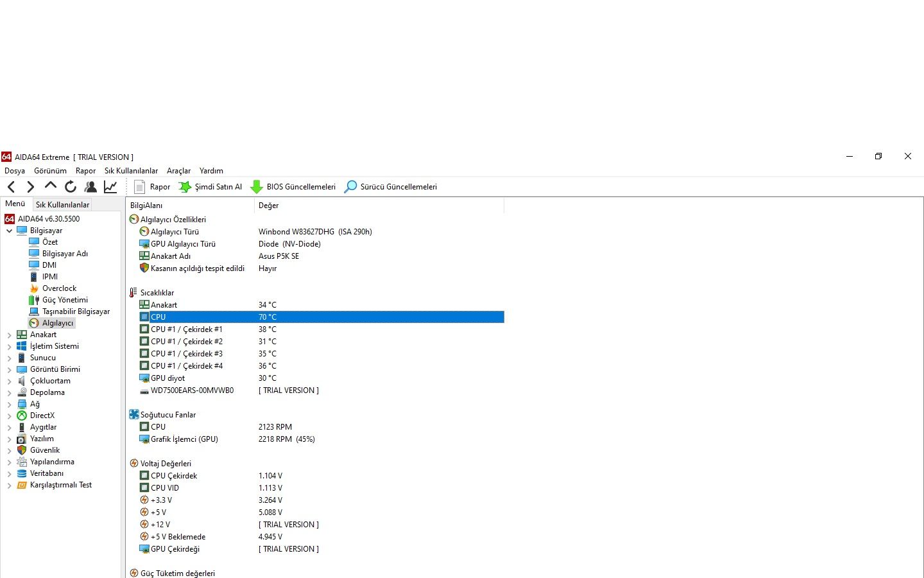
Task: Click the Rapor report toolbar button
Action: pos(152,187)
